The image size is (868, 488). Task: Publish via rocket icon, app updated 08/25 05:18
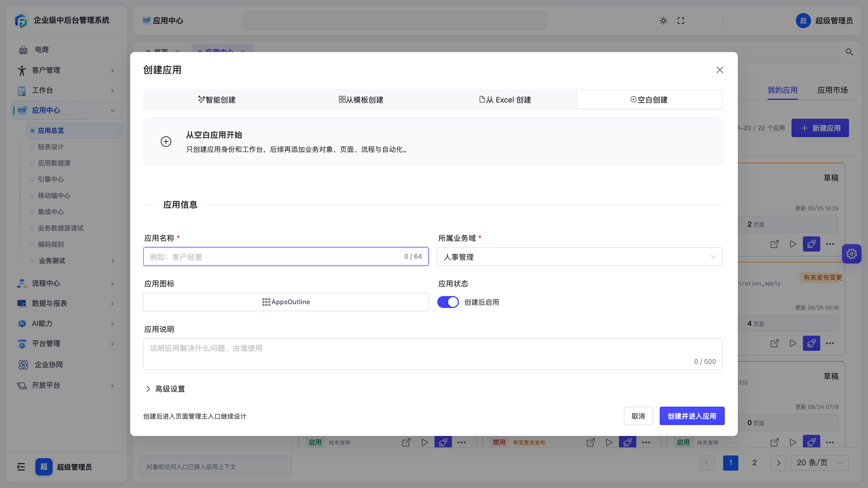811,343
